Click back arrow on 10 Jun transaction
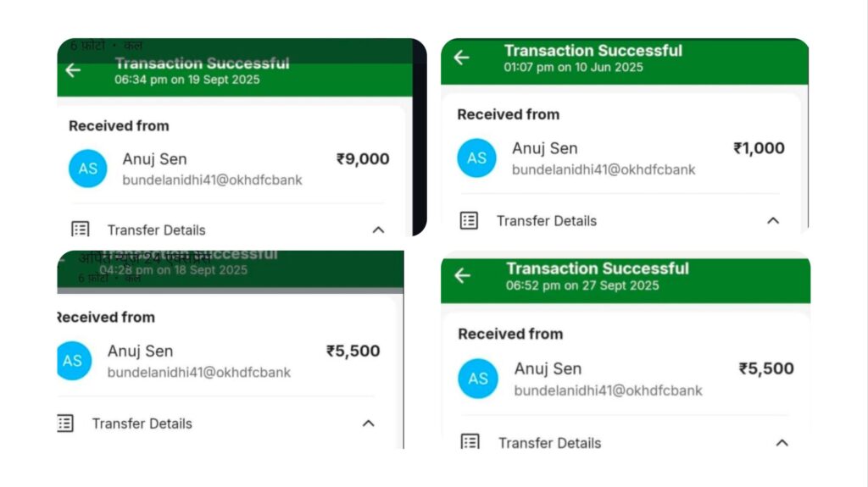The width and height of the screenshot is (868, 487). [461, 58]
